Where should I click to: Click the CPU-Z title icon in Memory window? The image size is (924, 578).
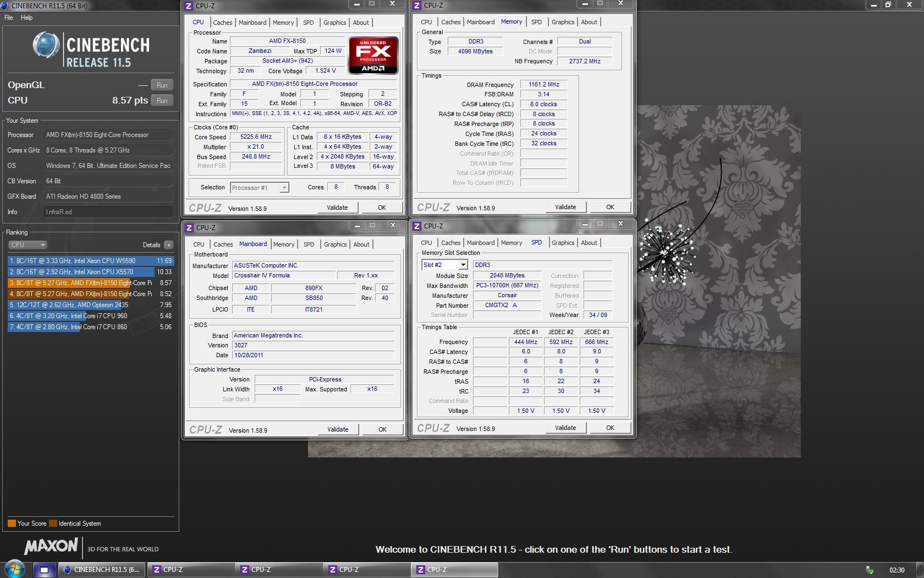[x=417, y=5]
